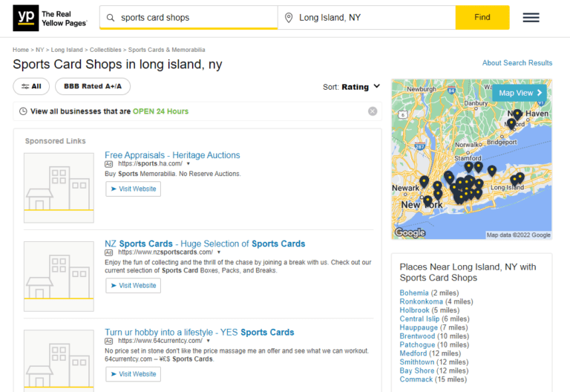Open the Heritage Auctions placeholder thumbnail

click(59, 188)
